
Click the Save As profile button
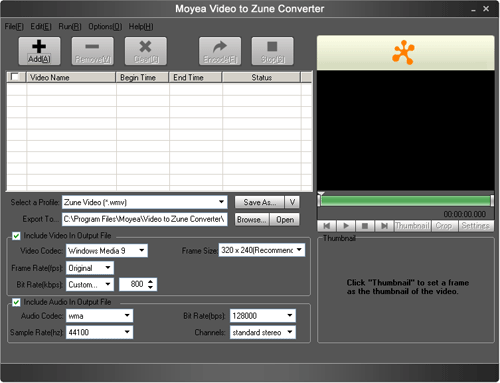[x=259, y=202]
